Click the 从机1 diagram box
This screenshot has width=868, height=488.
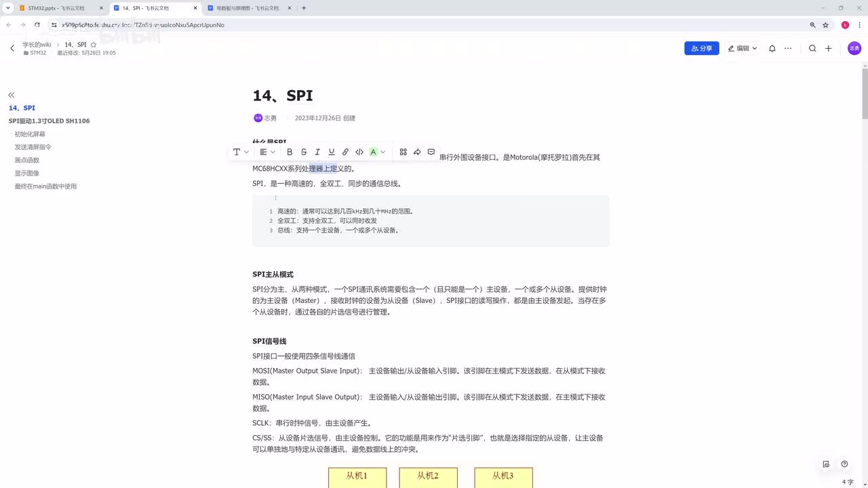click(x=357, y=477)
